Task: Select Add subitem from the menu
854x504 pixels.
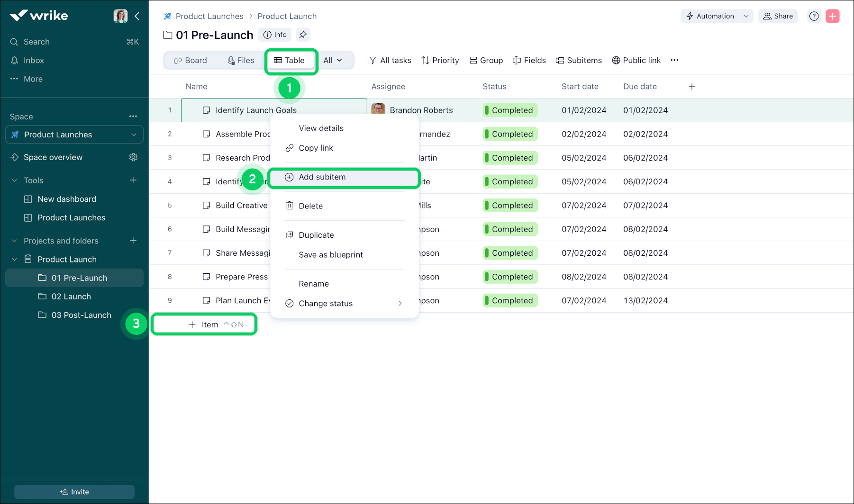Action: point(322,177)
